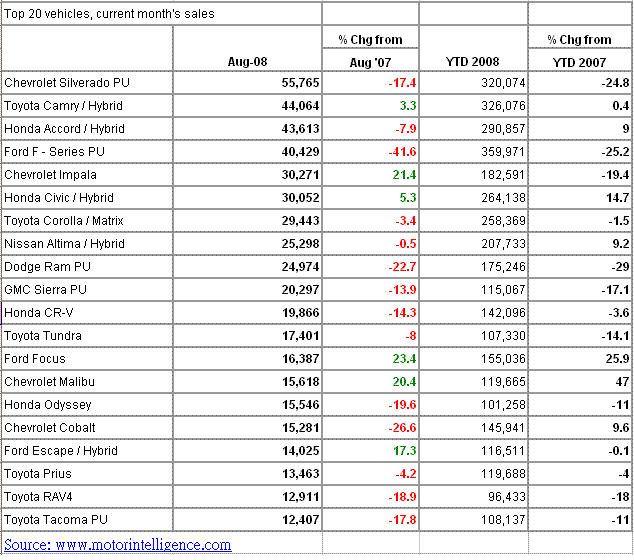Screen dimensions: 634x560
Task: Select the Honda Odyssey cell
Action: [x=87, y=405]
